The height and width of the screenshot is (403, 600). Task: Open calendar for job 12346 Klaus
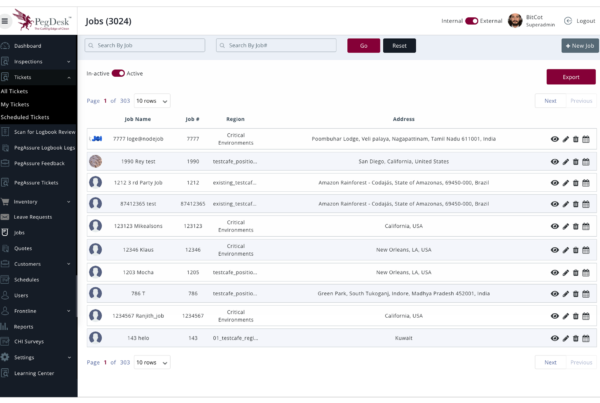586,250
